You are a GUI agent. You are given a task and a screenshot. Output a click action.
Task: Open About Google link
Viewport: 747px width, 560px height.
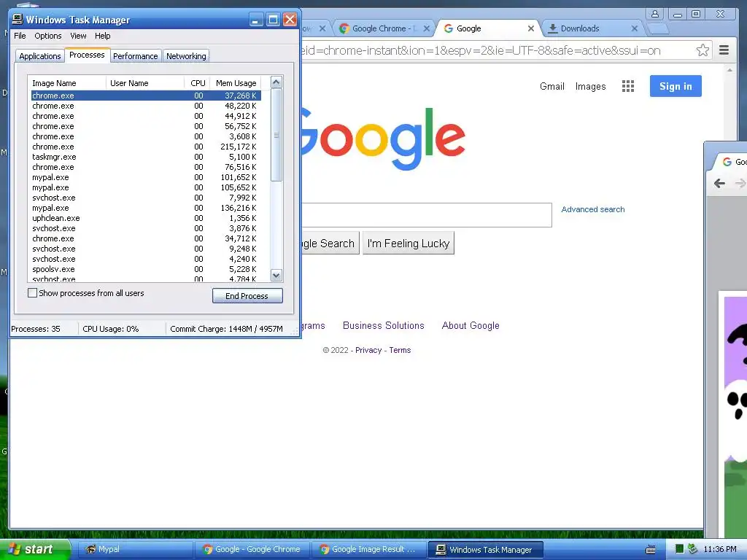point(471,326)
